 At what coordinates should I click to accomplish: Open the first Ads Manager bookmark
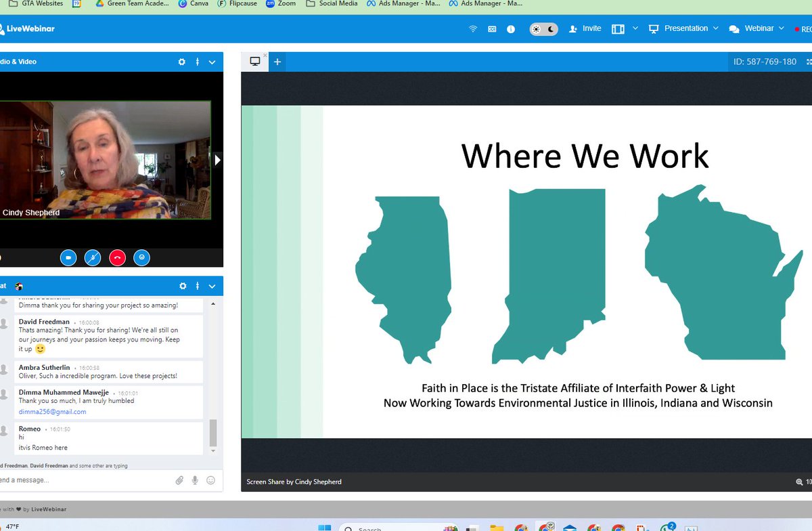[x=404, y=3]
